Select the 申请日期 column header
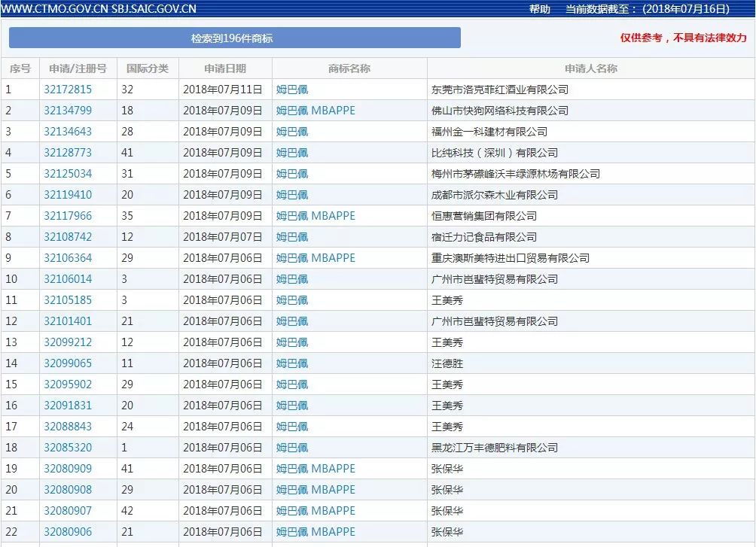Viewport: 756px width, 547px height. (225, 68)
